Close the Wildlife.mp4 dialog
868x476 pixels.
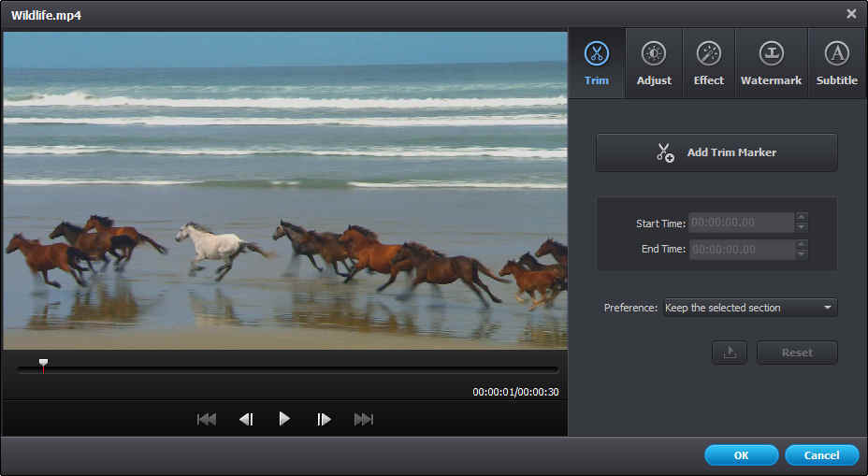[851, 14]
